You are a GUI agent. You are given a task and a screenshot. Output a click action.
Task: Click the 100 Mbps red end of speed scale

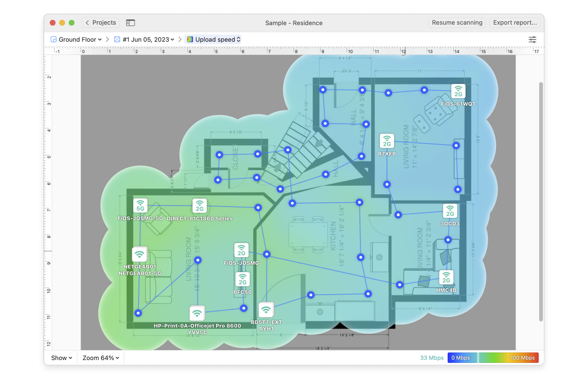point(523,358)
